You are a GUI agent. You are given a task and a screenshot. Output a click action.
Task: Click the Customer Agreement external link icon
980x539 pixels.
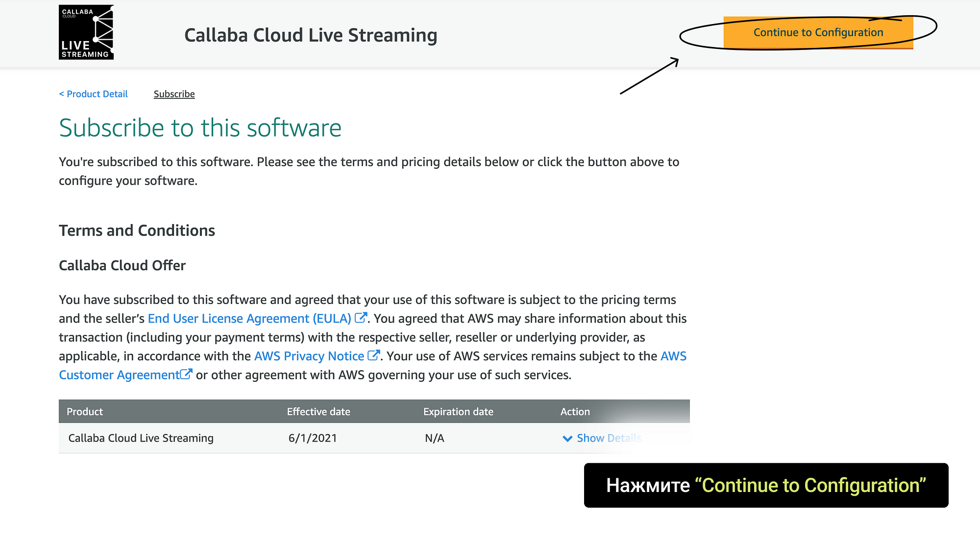click(186, 374)
